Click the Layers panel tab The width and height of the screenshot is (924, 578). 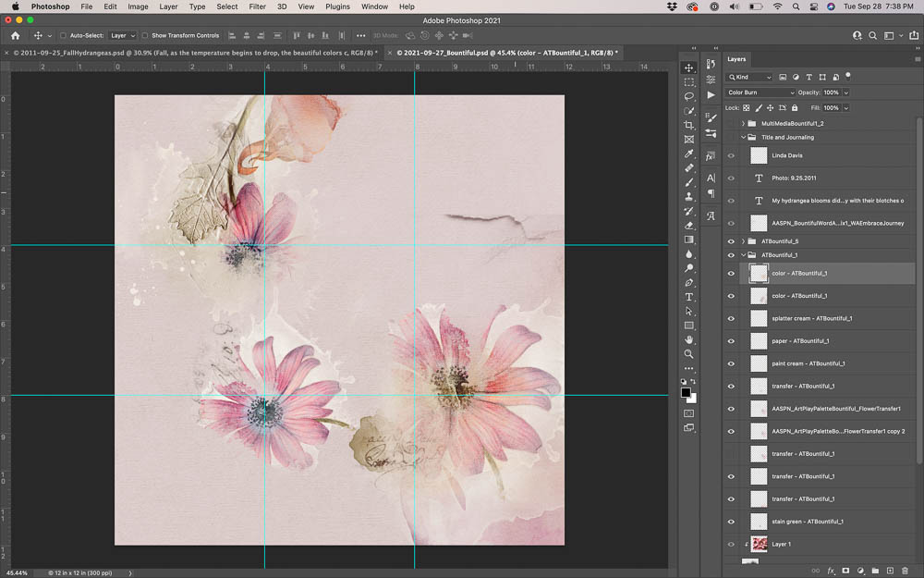point(736,59)
